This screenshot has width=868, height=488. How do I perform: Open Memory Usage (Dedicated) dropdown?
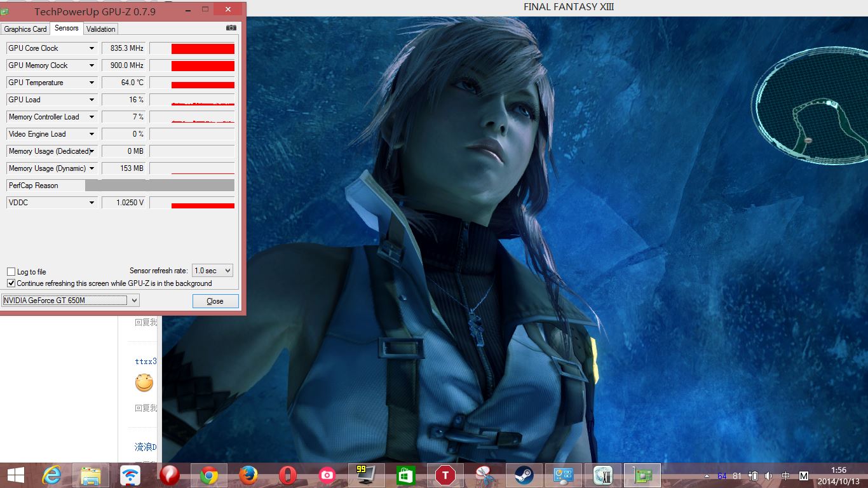click(x=92, y=151)
